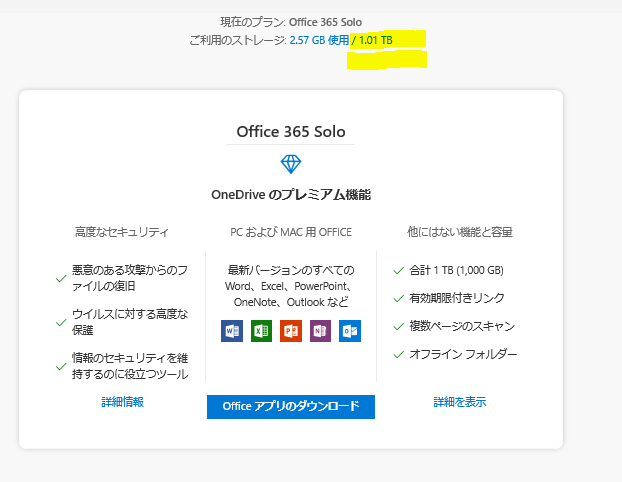Click the blue diamond premium icon
Viewport: 622px width, 482px height.
[x=291, y=164]
